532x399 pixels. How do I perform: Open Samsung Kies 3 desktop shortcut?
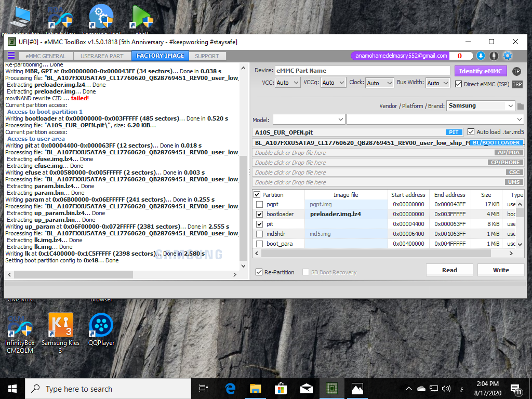click(60, 333)
